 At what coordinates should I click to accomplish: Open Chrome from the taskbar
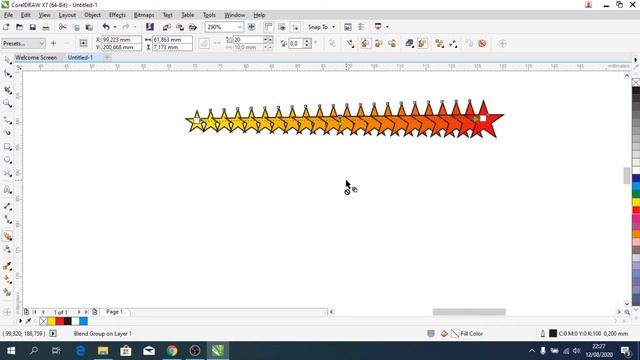point(172,351)
